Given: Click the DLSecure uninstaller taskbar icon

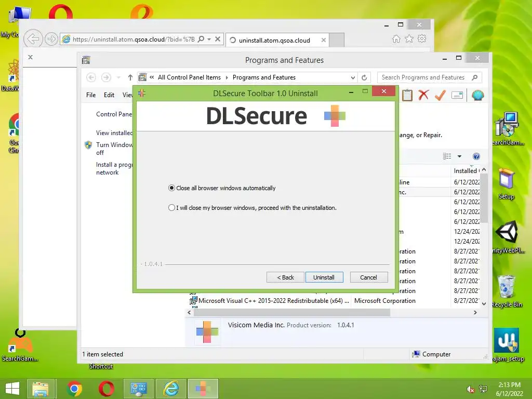Looking at the screenshot, I should tap(203, 389).
